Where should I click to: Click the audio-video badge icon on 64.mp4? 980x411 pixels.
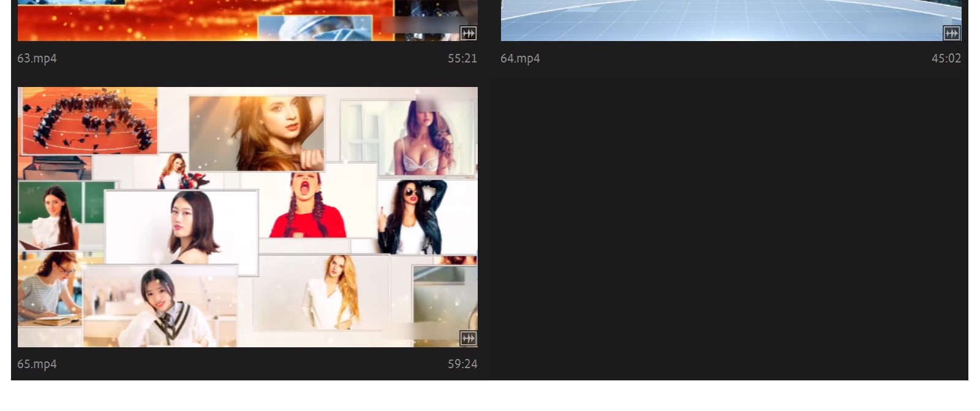[951, 33]
